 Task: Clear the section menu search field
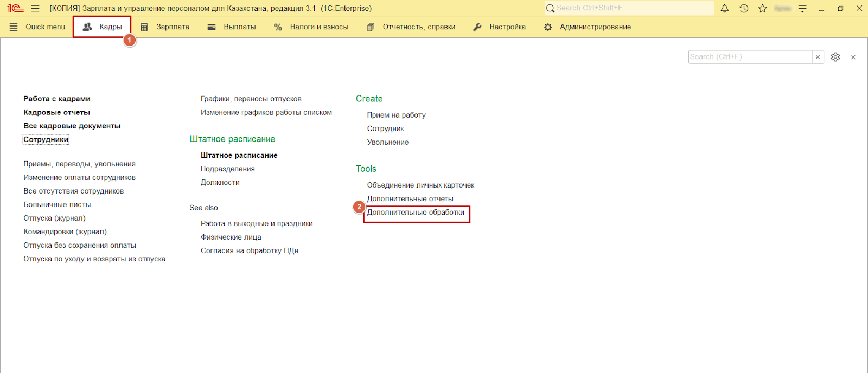818,57
